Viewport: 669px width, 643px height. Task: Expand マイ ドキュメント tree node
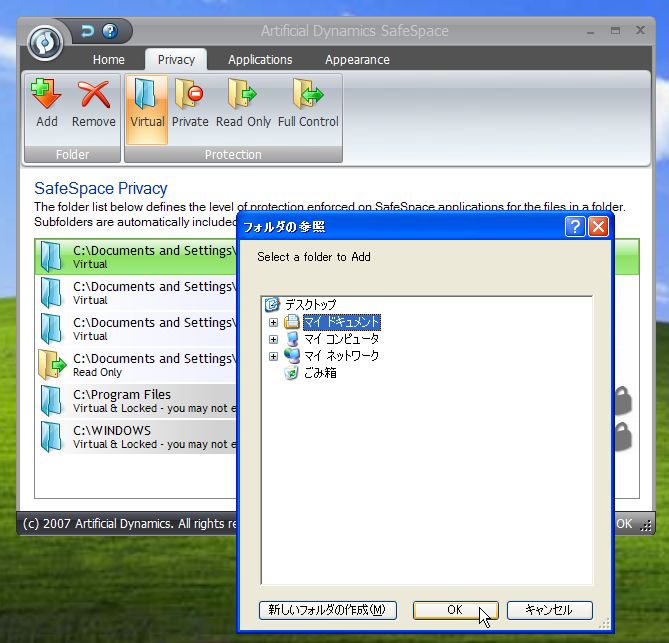tap(273, 323)
